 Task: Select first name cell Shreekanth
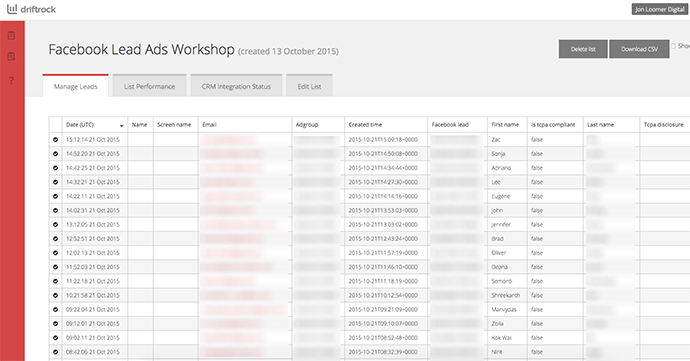pos(506,295)
